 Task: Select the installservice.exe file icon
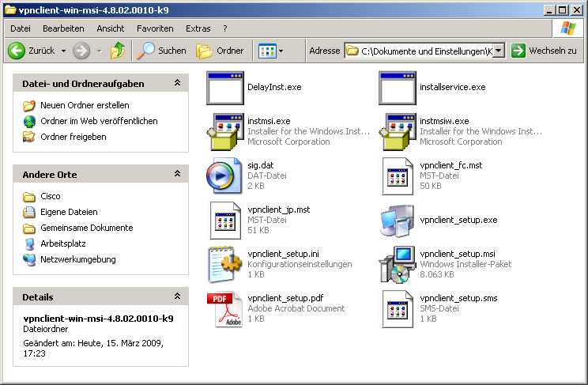point(398,88)
